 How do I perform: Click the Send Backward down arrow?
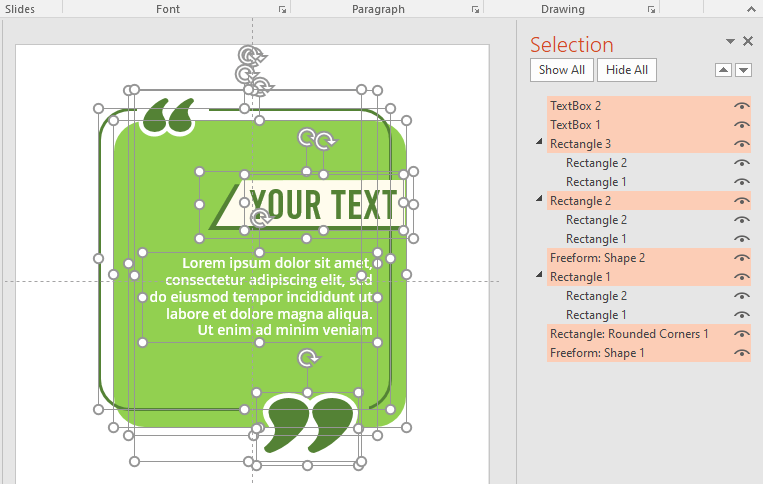coord(743,70)
